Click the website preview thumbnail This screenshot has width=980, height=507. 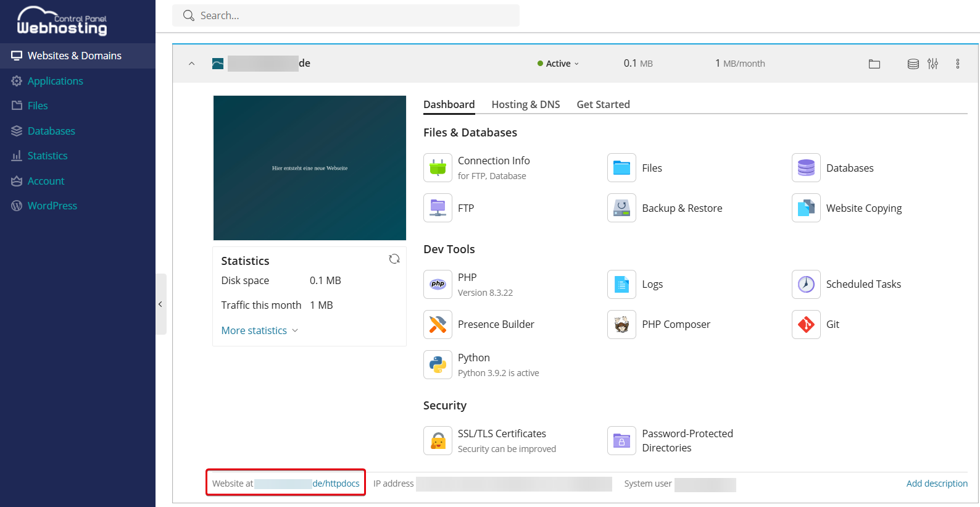(x=310, y=168)
